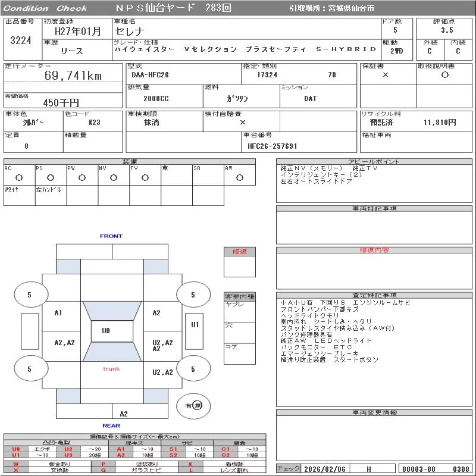Click the A1 damage mark on diagram
The image size is (476, 476).
(58, 313)
